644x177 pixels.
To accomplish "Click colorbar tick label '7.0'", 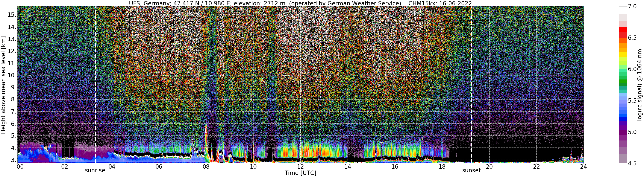I will pos(632,6).
